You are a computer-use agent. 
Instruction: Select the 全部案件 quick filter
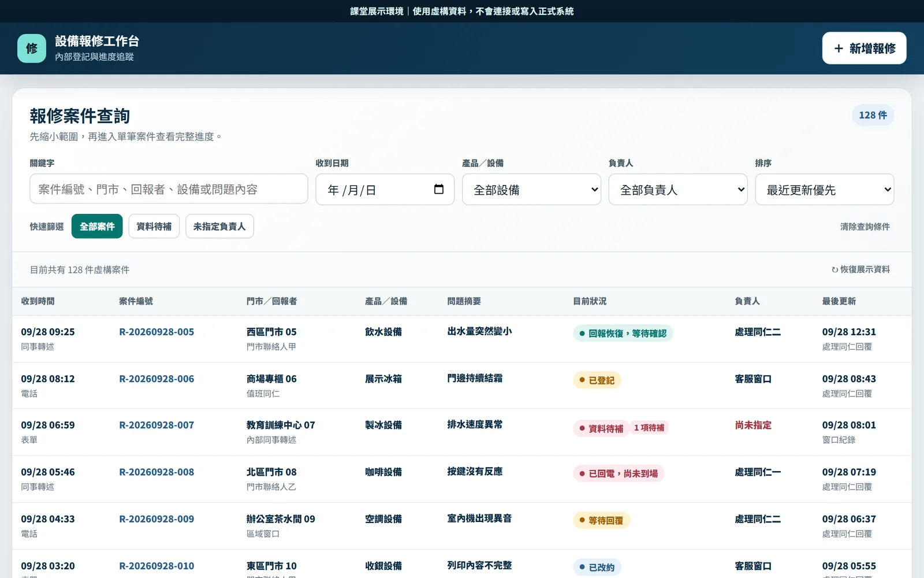pos(97,227)
